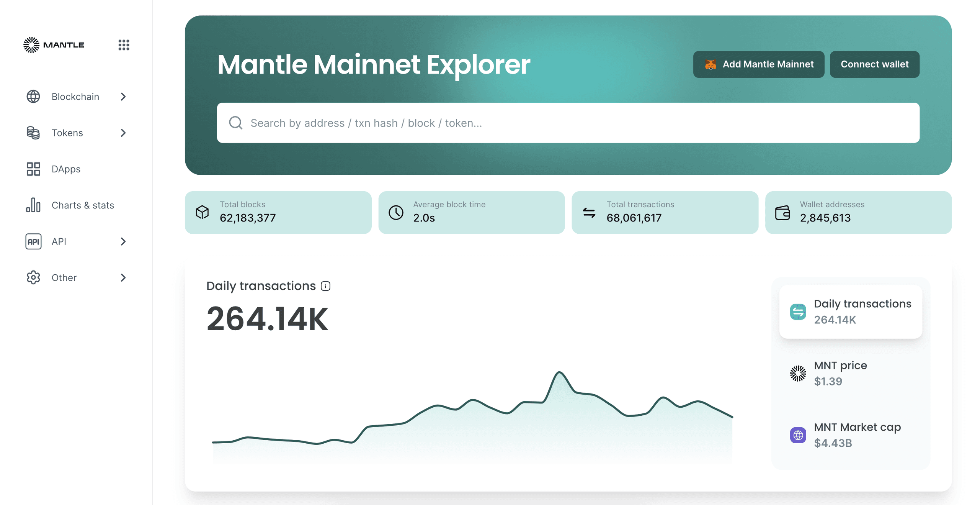Click the Total transactions arrows icon
This screenshot has width=980, height=505.
point(589,212)
